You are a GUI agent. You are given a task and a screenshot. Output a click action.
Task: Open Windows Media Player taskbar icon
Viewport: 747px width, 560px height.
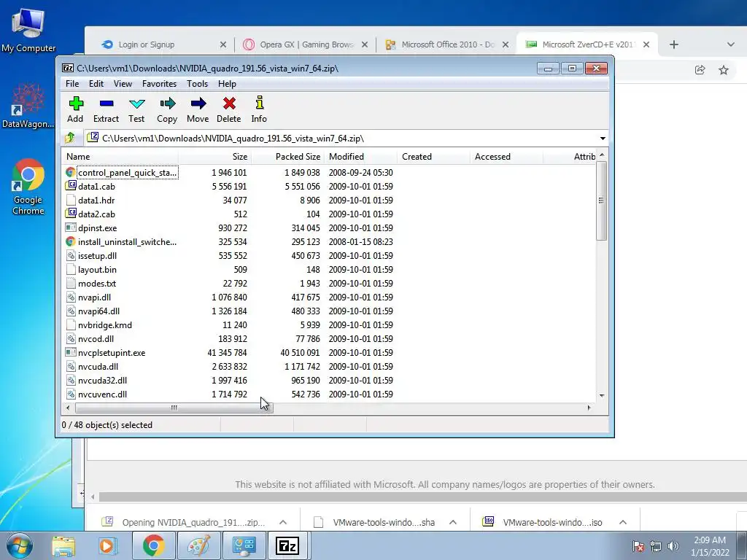107,545
